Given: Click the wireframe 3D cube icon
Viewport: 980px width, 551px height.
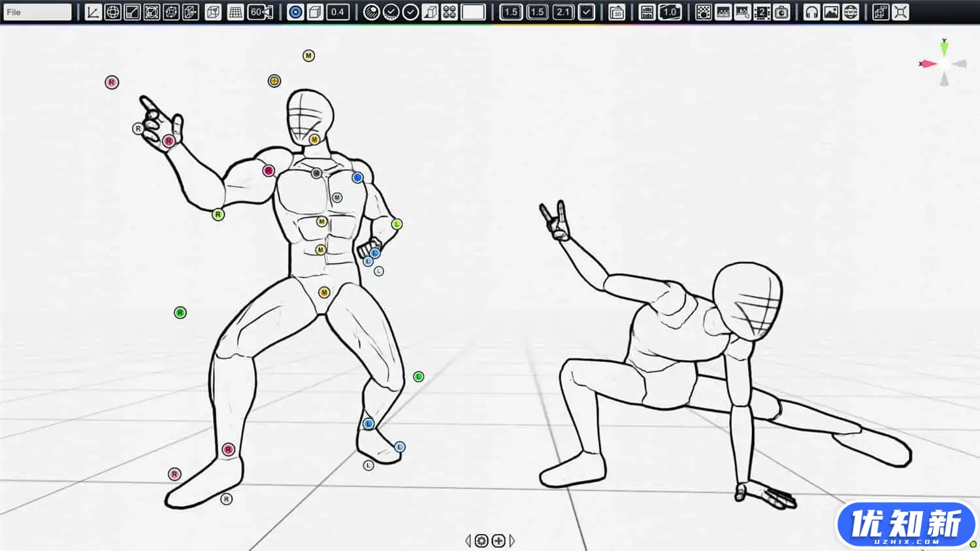Looking at the screenshot, I should (x=213, y=12).
